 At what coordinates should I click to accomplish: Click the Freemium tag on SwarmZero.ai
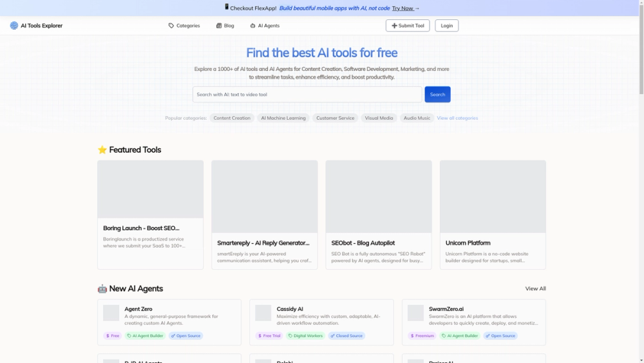tap(422, 336)
